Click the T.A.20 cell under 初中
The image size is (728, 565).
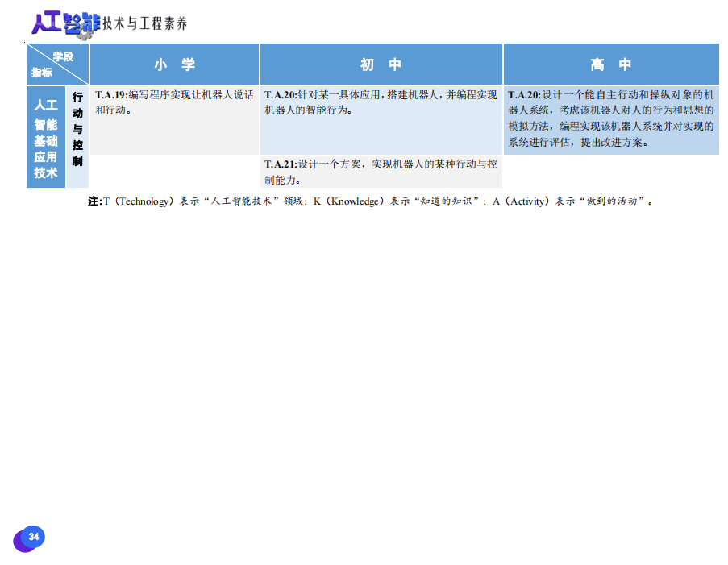click(x=381, y=102)
